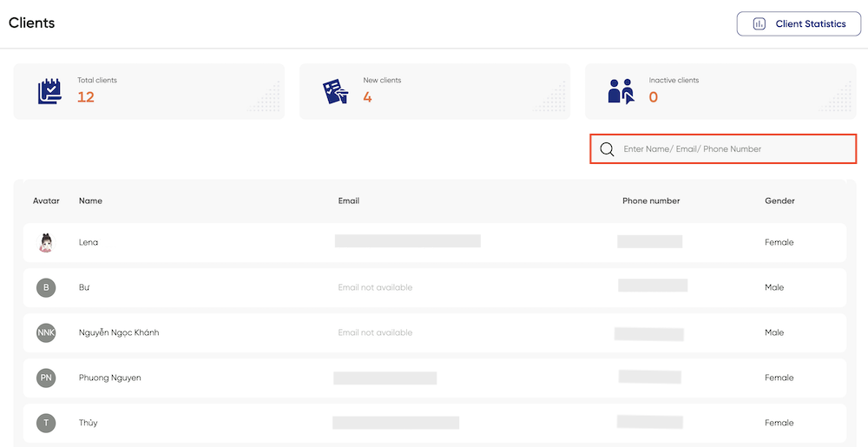The image size is (868, 447).
Task: Click the Gender column header
Action: (x=779, y=200)
